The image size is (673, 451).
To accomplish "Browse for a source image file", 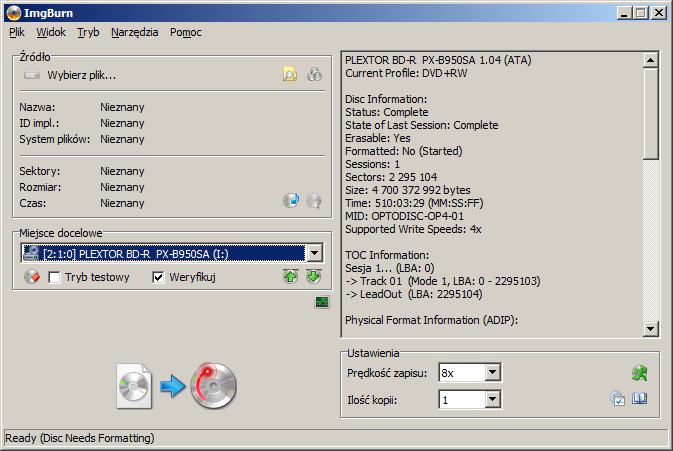I will 290,75.
